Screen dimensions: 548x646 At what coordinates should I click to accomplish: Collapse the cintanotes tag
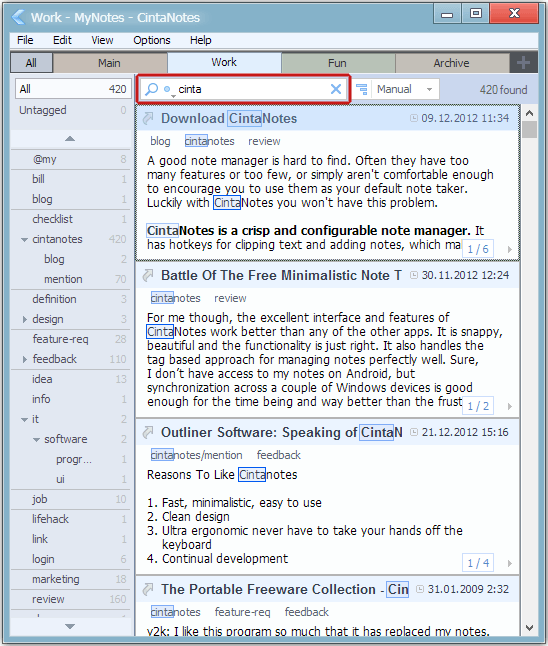[x=24, y=239]
